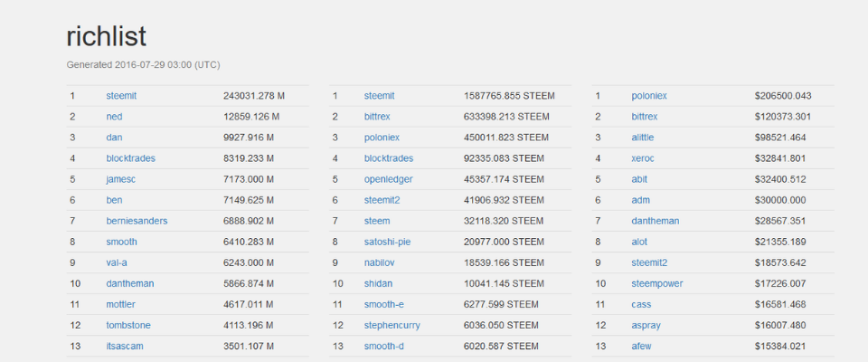Open the satoshi-pie account link

(388, 243)
